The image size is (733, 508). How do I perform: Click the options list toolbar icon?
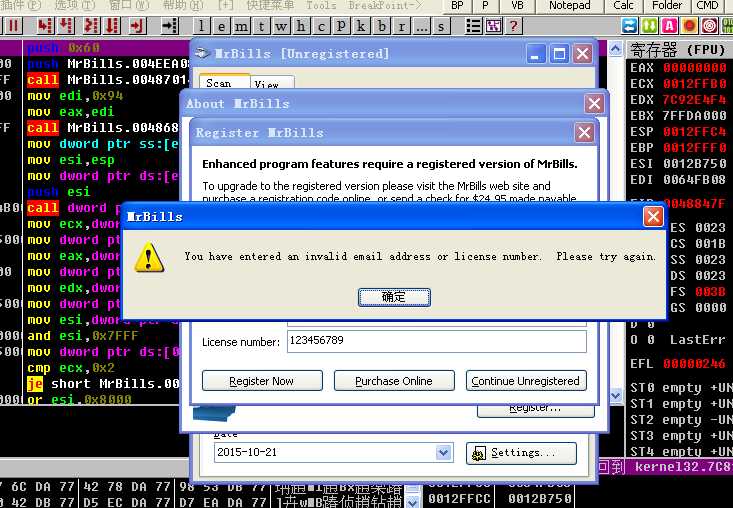pos(474,26)
